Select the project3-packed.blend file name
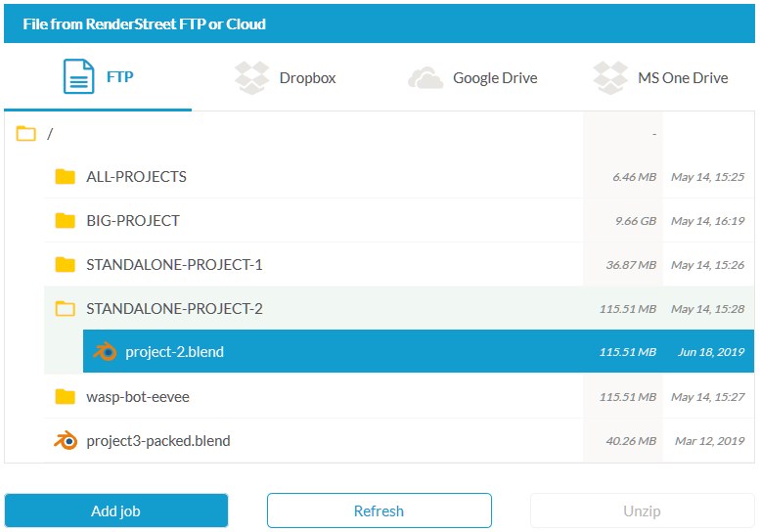760x532 pixels. coord(158,440)
